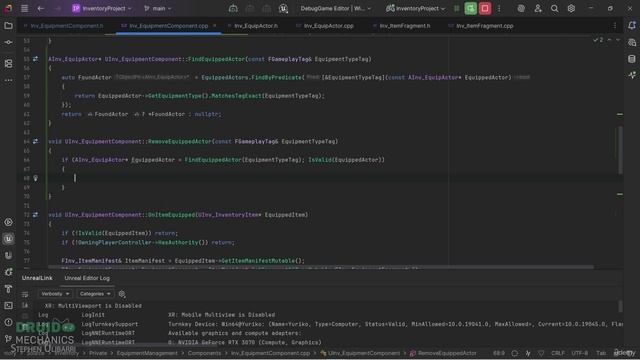Navigate back with the left arrow
The image size is (640, 360).
[x=40, y=8]
